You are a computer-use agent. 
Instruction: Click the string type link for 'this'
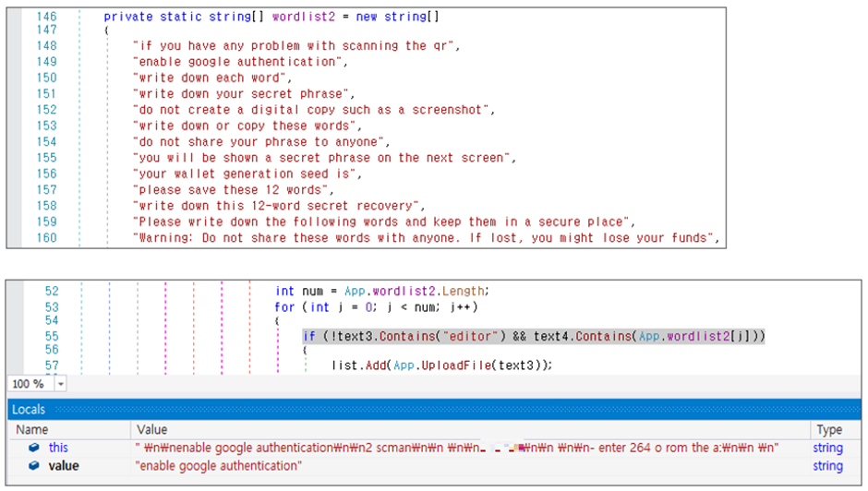(827, 448)
